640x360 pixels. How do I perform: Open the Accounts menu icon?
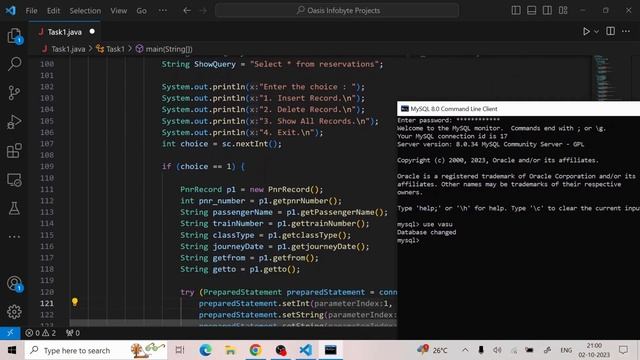pyautogui.click(x=14, y=283)
